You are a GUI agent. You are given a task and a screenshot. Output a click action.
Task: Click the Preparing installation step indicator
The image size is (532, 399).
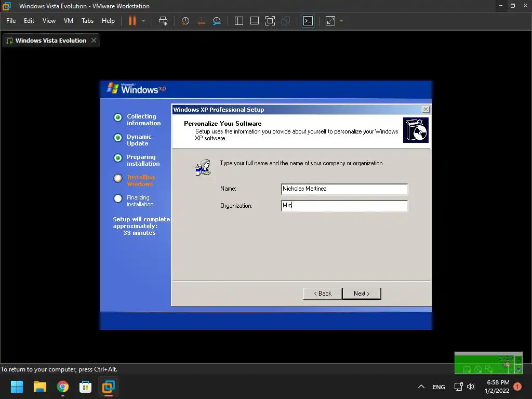(x=118, y=158)
